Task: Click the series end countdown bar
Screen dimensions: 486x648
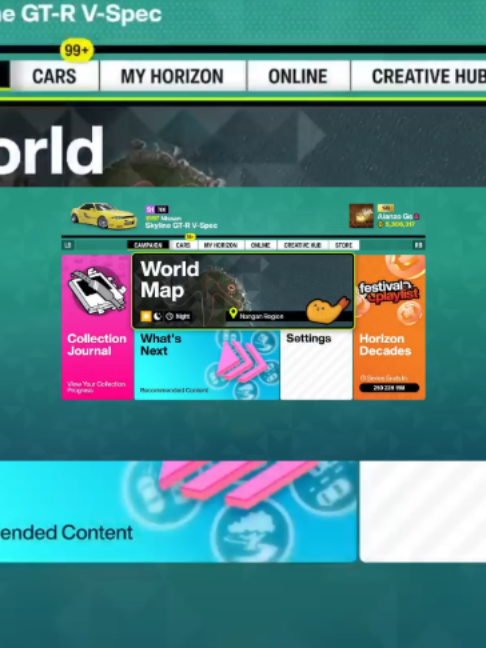Action: 389,388
